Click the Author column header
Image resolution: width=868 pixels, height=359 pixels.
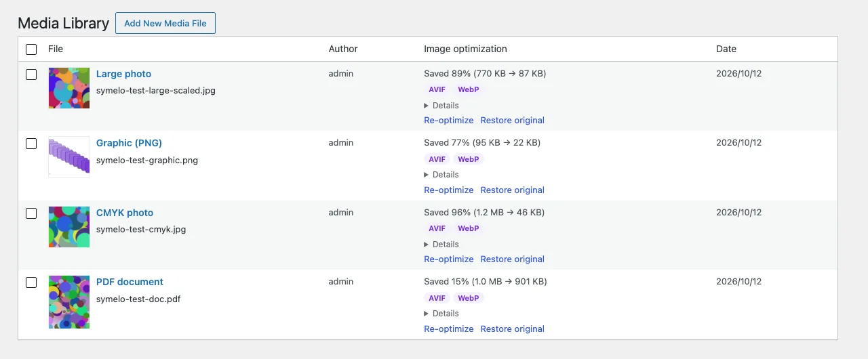[343, 49]
